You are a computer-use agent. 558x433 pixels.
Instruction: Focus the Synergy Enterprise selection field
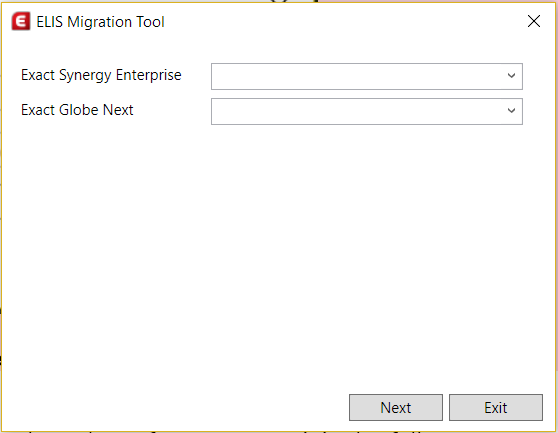tap(367, 76)
